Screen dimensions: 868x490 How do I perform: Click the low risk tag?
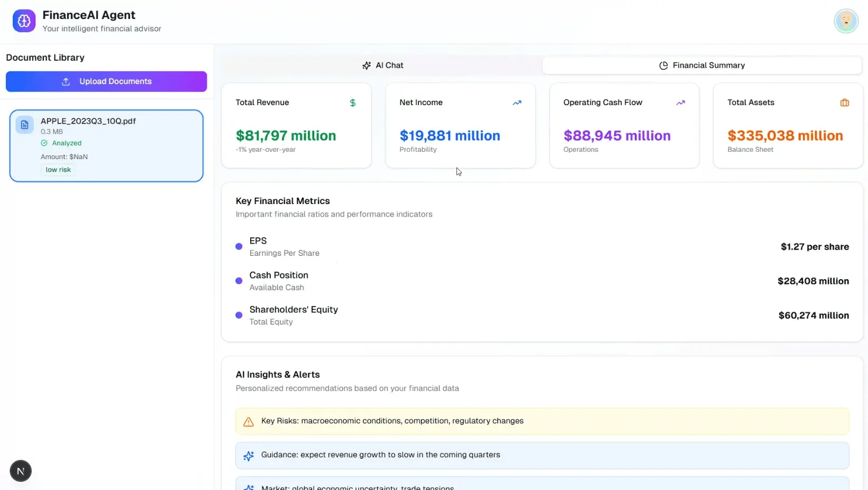58,170
